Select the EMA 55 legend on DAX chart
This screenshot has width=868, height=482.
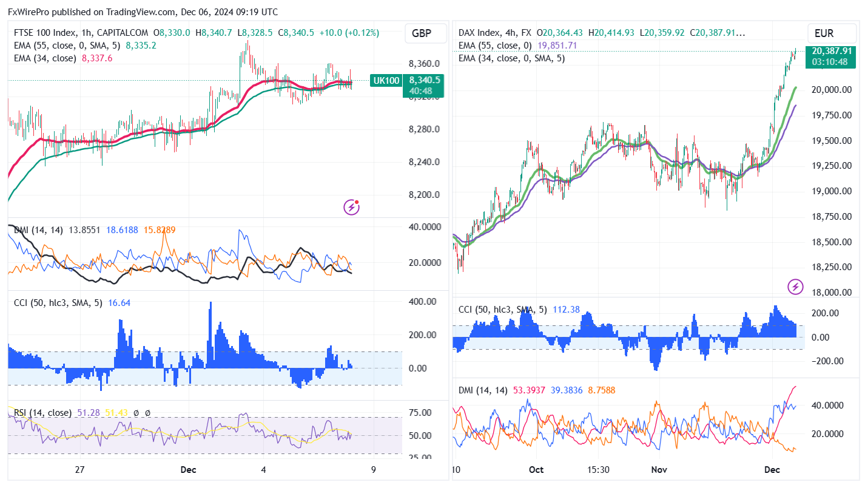point(495,46)
